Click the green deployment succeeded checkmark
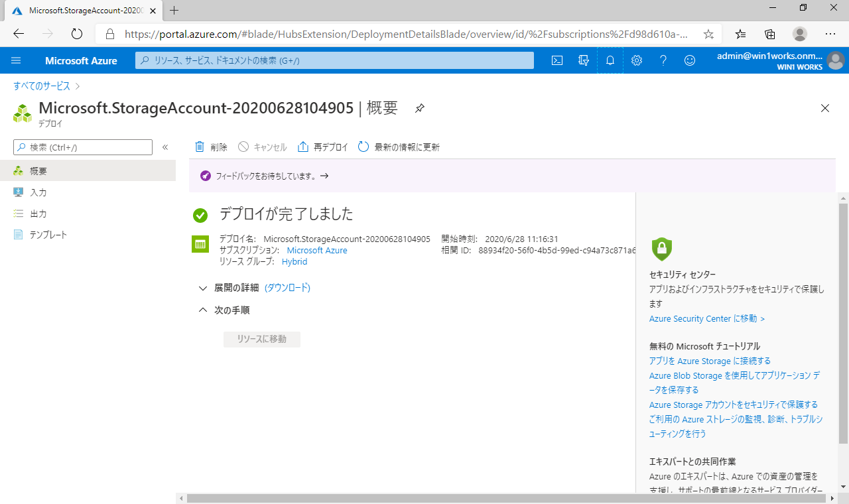This screenshot has width=849, height=504. [200, 215]
